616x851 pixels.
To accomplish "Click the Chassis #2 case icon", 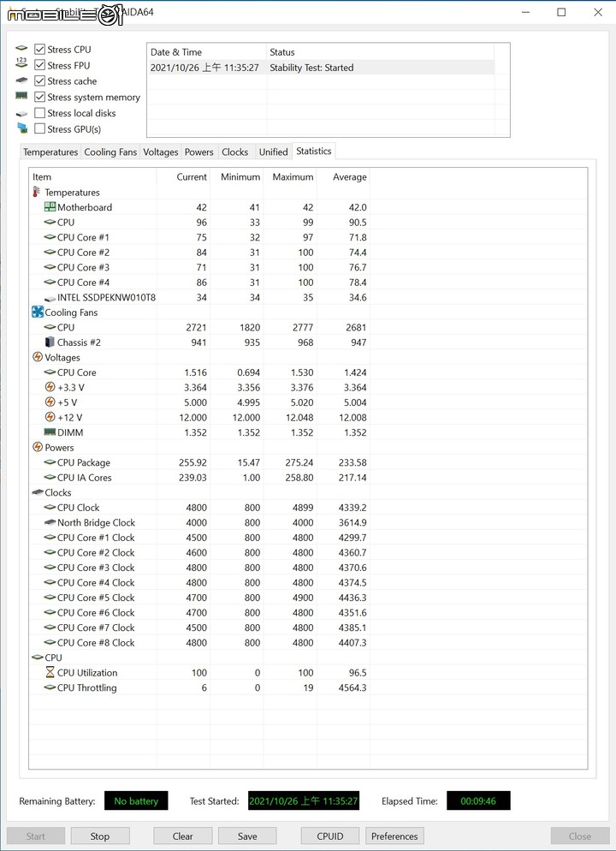I will coord(50,342).
